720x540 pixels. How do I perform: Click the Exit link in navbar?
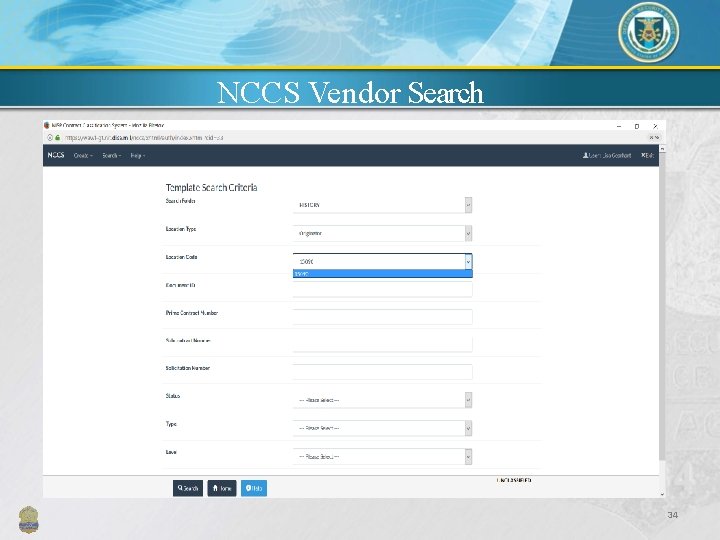647,156
